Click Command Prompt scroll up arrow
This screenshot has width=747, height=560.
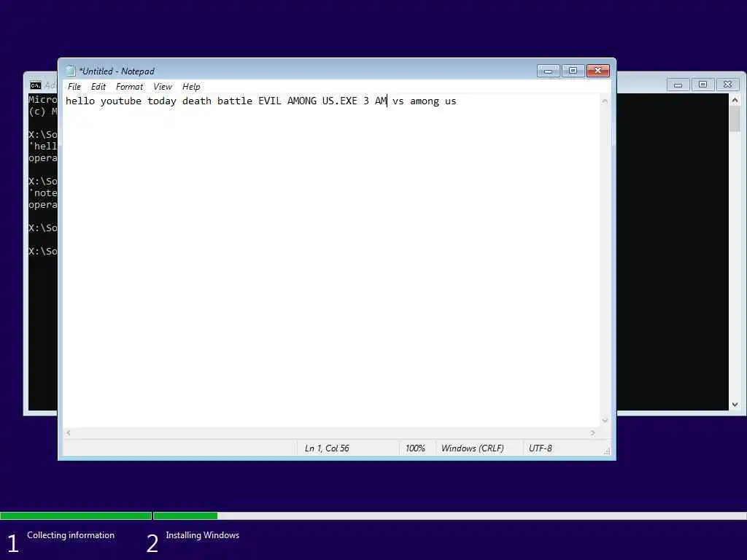click(735, 100)
